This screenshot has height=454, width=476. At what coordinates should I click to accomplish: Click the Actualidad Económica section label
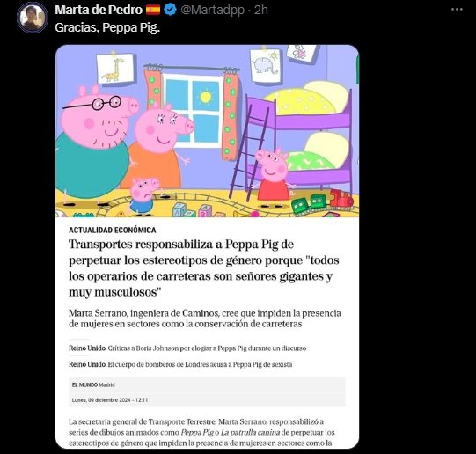point(113,230)
